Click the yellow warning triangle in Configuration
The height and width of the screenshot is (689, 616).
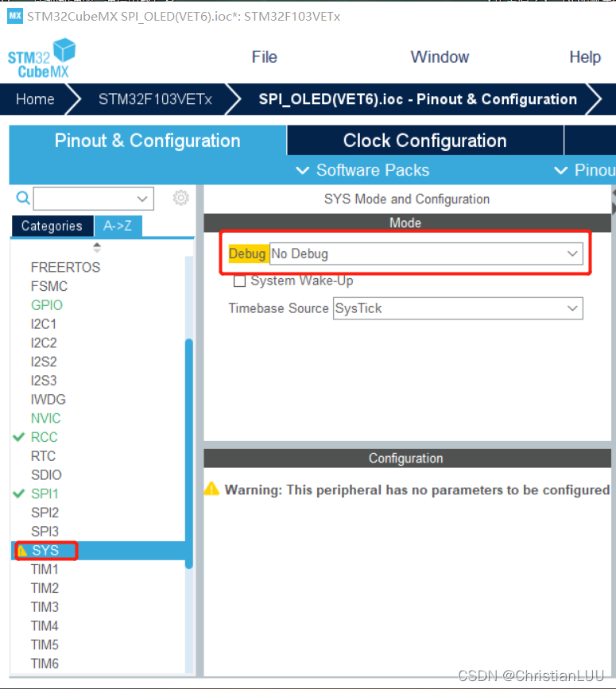[211, 489]
